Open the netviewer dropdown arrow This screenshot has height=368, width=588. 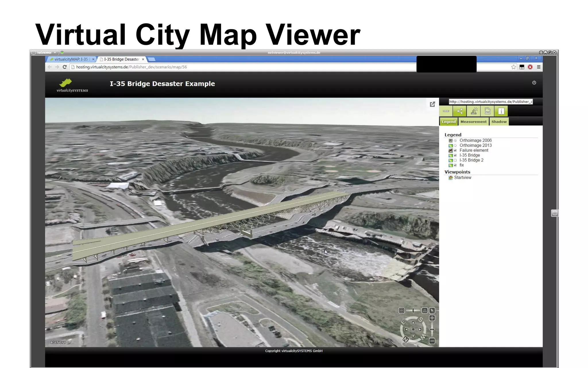point(55,53)
